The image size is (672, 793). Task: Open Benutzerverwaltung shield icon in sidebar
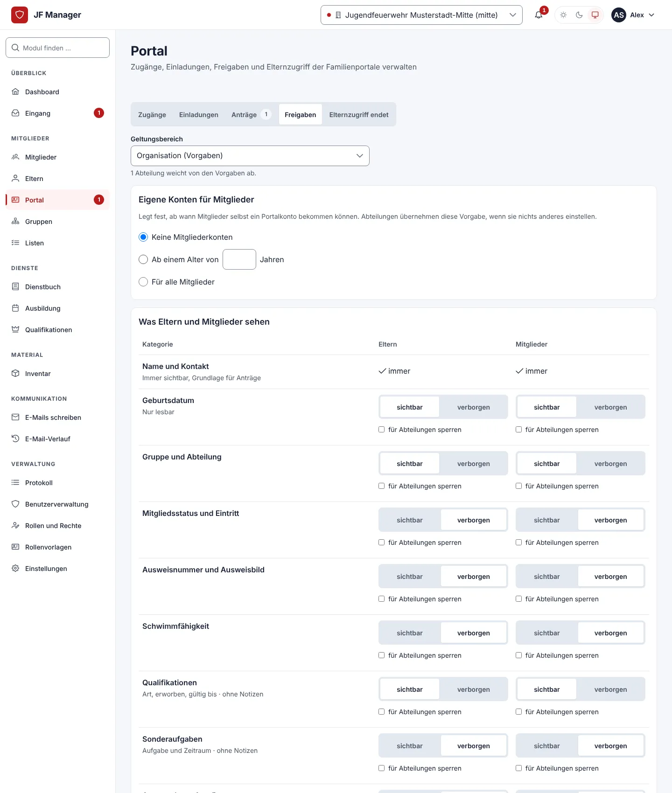pos(15,504)
